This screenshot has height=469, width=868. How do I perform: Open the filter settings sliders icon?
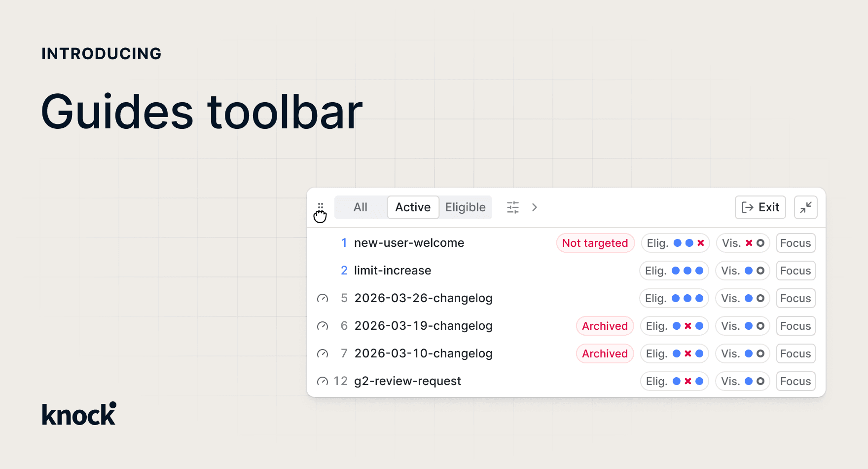point(513,207)
